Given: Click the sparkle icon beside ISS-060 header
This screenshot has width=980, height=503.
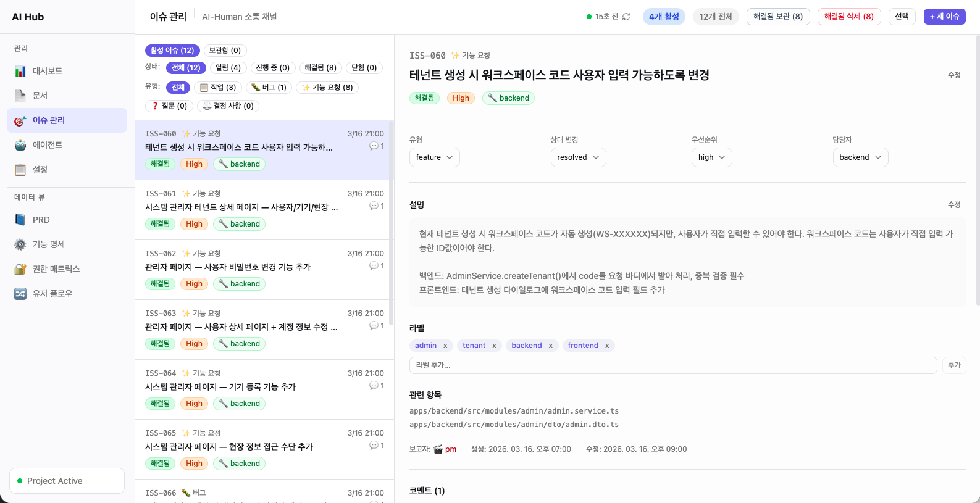Looking at the screenshot, I should point(455,56).
